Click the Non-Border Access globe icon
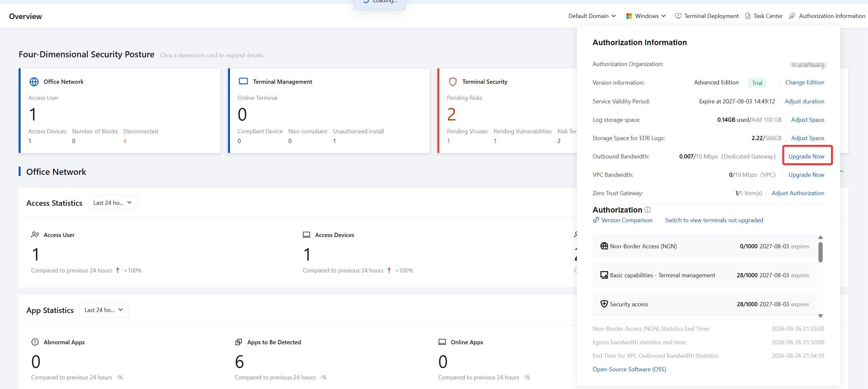Viewport: 868px width, 389px height. tap(604, 246)
